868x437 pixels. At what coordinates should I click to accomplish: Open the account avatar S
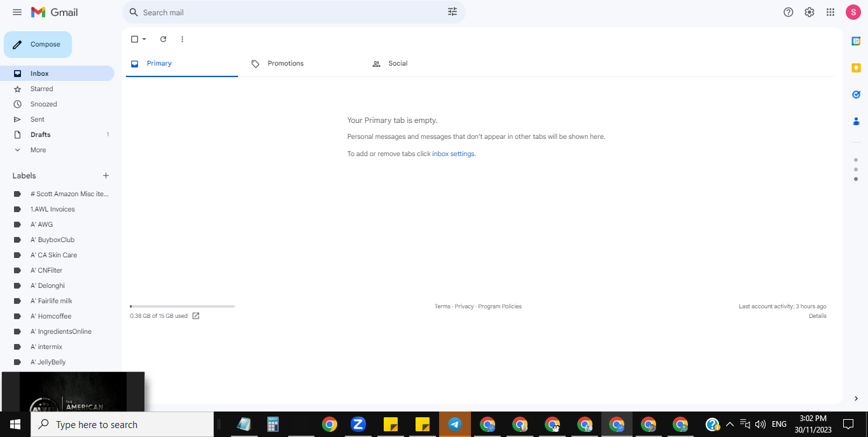pos(853,12)
